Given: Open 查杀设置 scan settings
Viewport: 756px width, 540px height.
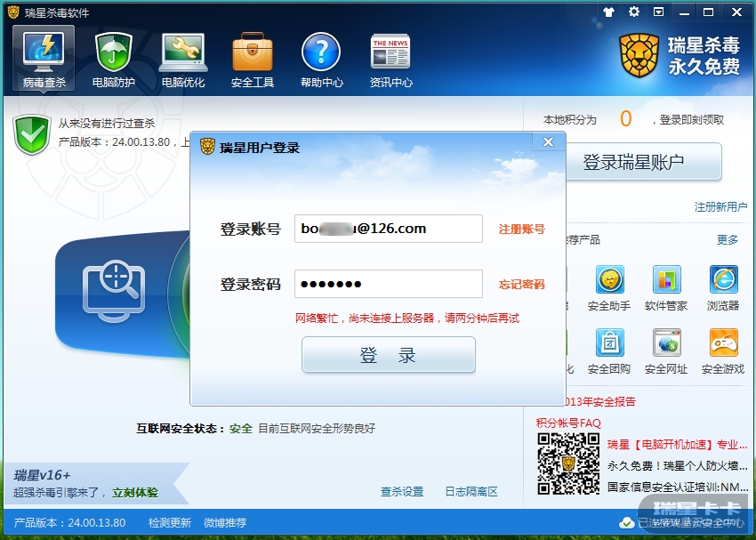Looking at the screenshot, I should click(402, 492).
